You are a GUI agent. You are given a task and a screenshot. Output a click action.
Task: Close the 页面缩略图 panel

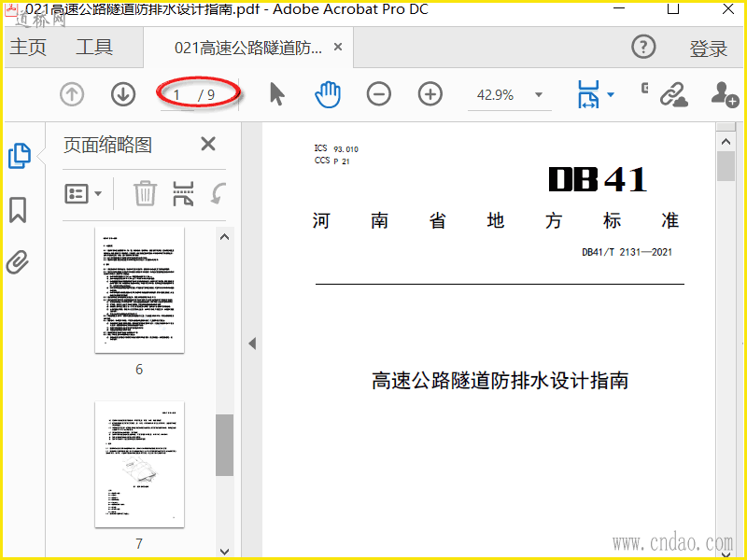[x=208, y=144]
